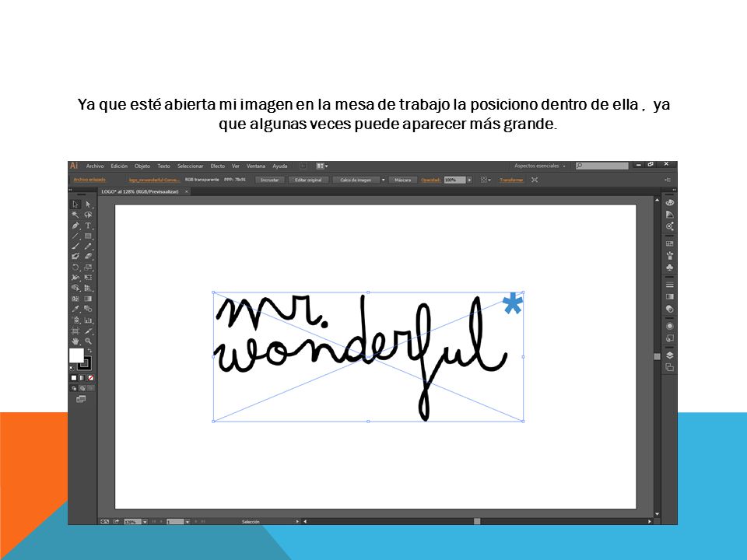Screen dimensions: 747x560
Task: Select the Pen tool
Action: 75,226
